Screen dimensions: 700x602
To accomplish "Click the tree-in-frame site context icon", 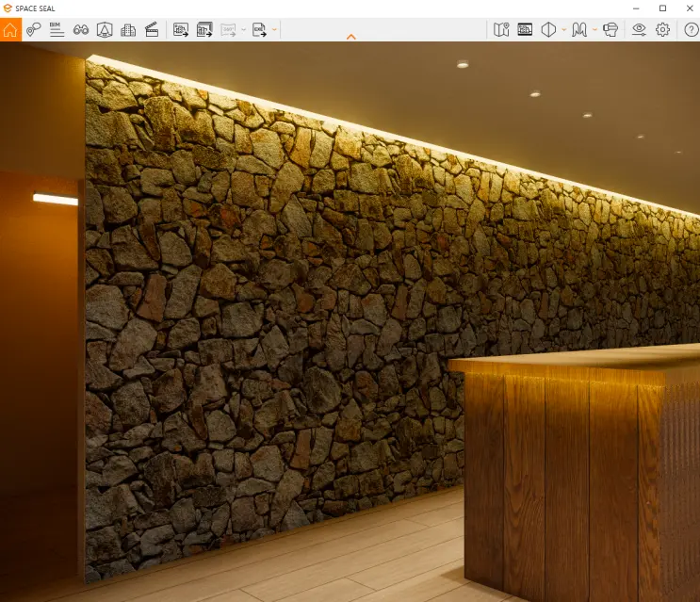I will pyautogui.click(x=105, y=30).
